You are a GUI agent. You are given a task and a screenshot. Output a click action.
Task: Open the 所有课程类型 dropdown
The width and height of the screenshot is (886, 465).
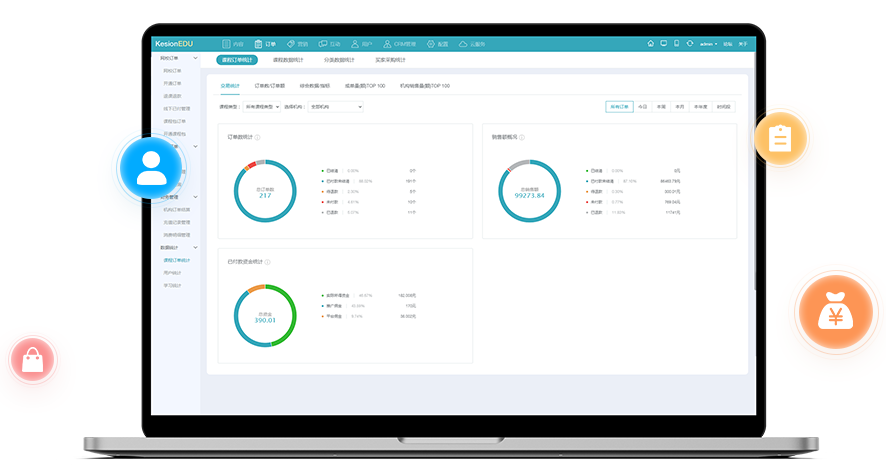(263, 106)
